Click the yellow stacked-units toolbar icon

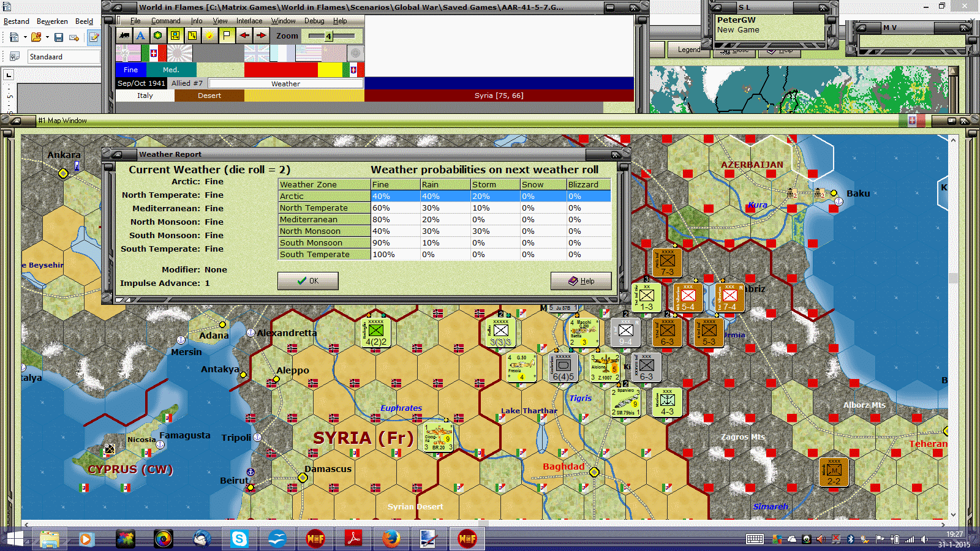tap(192, 36)
